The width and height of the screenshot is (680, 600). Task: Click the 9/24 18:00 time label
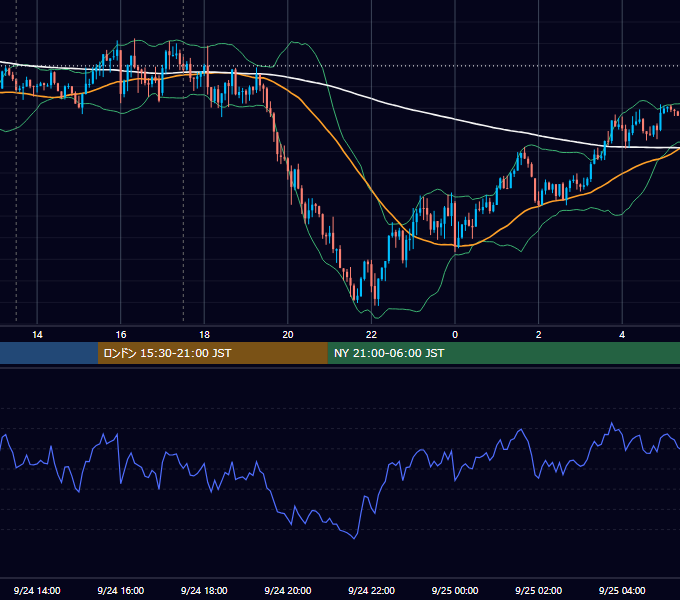(204, 590)
